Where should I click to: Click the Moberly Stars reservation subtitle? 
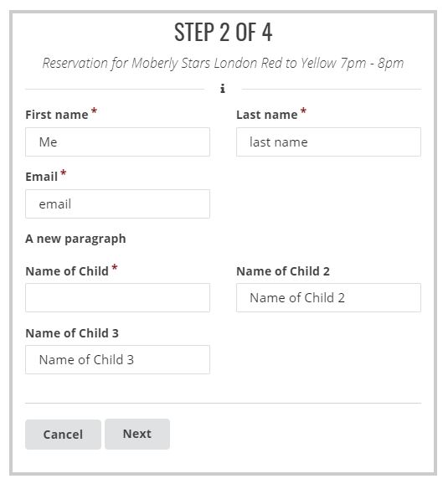tap(223, 64)
